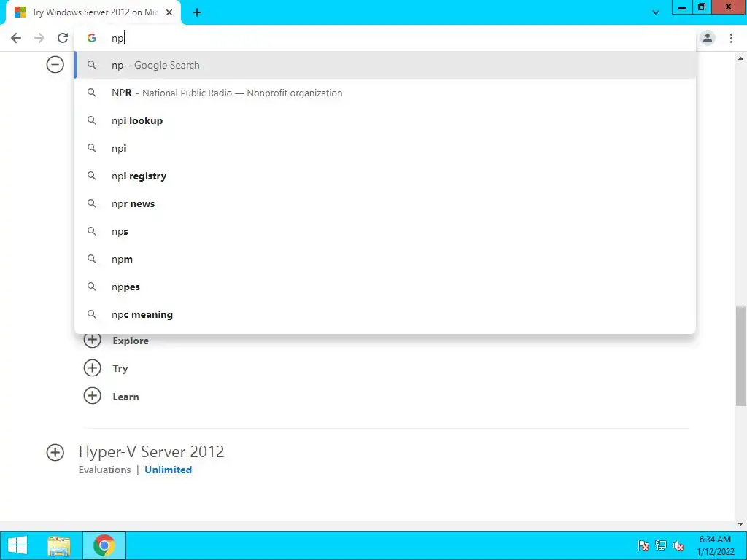Click the muted volume tray icon
The height and width of the screenshot is (560, 747).
pos(678,545)
